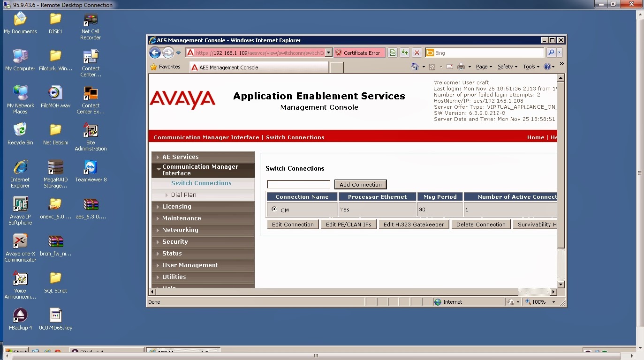Click the Edit PE/CLAN IPs button
This screenshot has width=644, height=360.
pos(349,225)
